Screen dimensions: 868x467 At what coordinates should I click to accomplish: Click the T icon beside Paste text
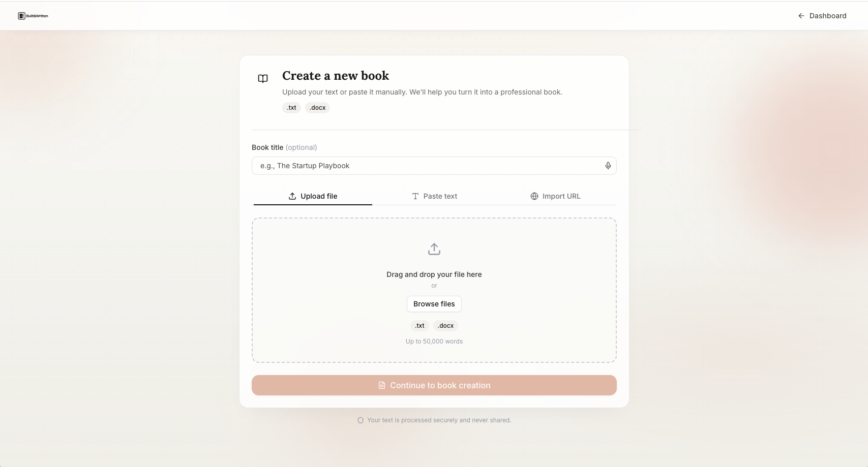(x=415, y=196)
